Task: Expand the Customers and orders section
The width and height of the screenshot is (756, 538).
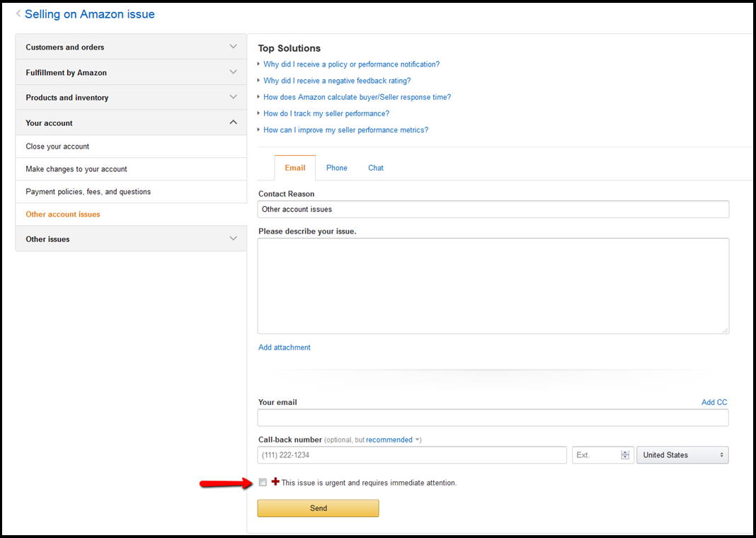Action: pyautogui.click(x=131, y=47)
